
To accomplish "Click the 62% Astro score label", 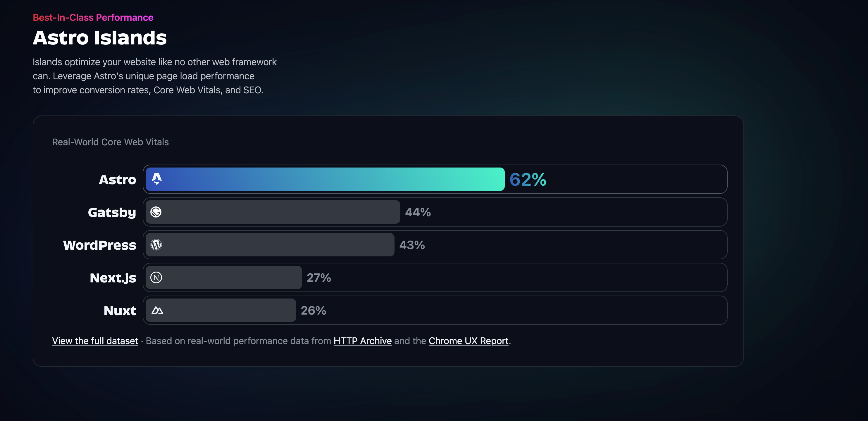I will [528, 180].
